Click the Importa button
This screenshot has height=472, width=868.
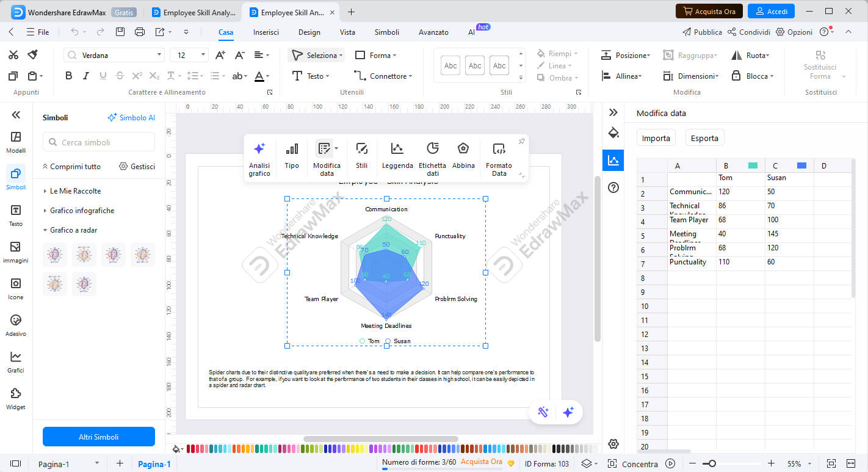pos(656,138)
